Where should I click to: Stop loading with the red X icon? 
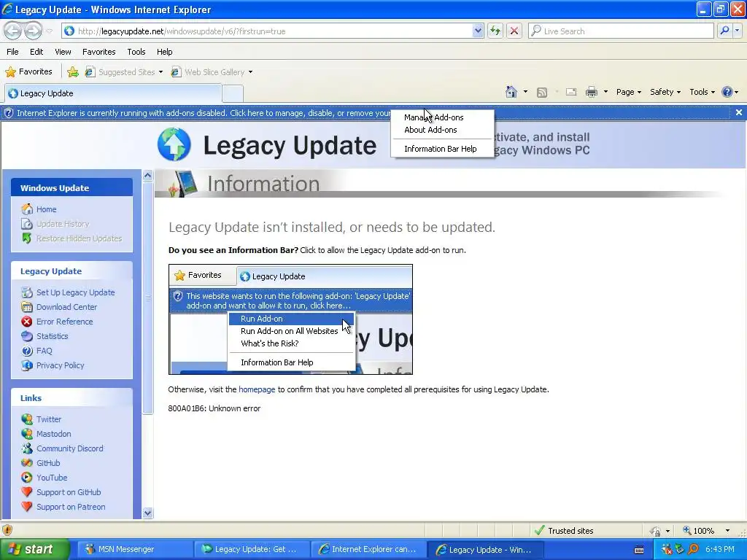514,31
